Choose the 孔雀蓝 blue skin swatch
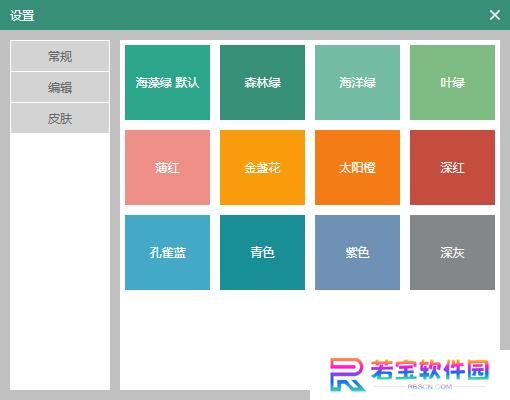 point(167,252)
